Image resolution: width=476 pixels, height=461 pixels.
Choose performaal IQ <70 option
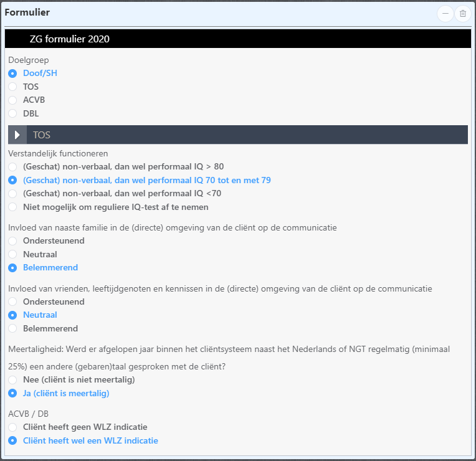tap(12, 193)
